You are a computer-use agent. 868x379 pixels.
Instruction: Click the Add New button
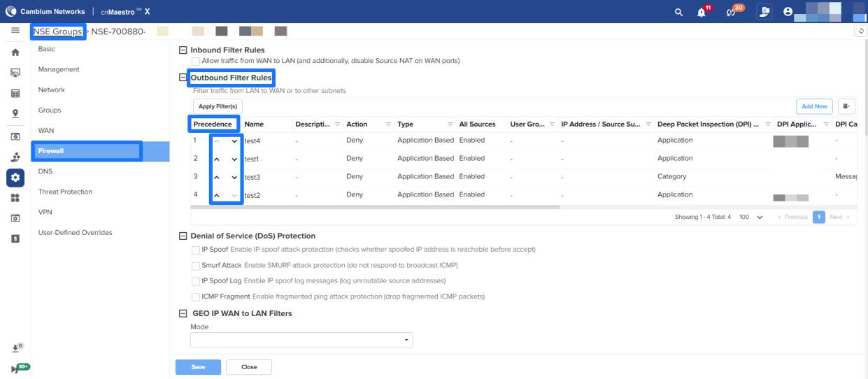pos(814,106)
